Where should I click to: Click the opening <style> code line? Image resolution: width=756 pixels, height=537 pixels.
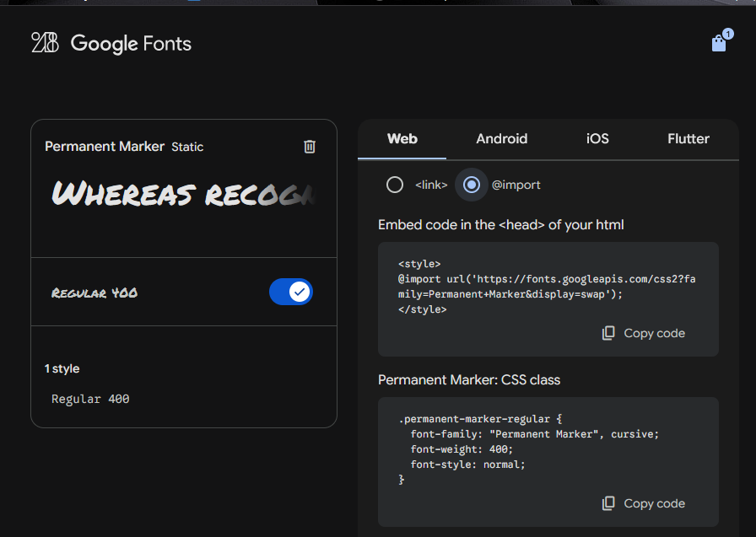click(419, 264)
